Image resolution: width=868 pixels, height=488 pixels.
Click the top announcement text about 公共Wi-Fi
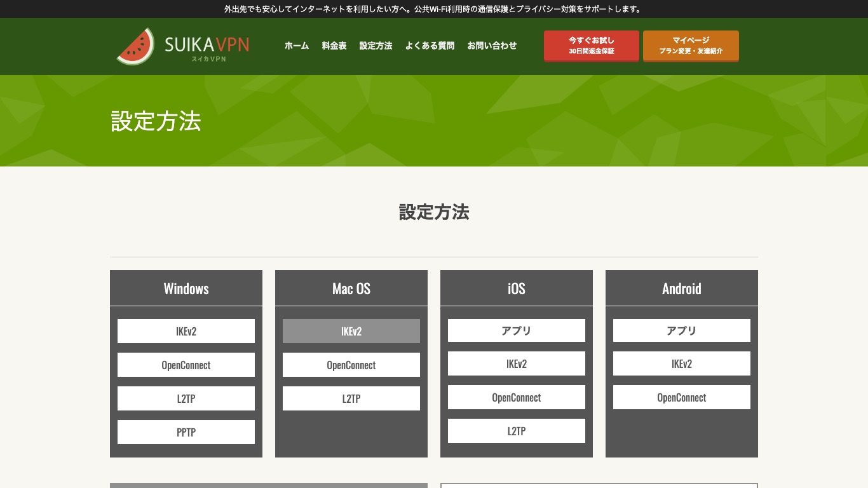(x=434, y=9)
